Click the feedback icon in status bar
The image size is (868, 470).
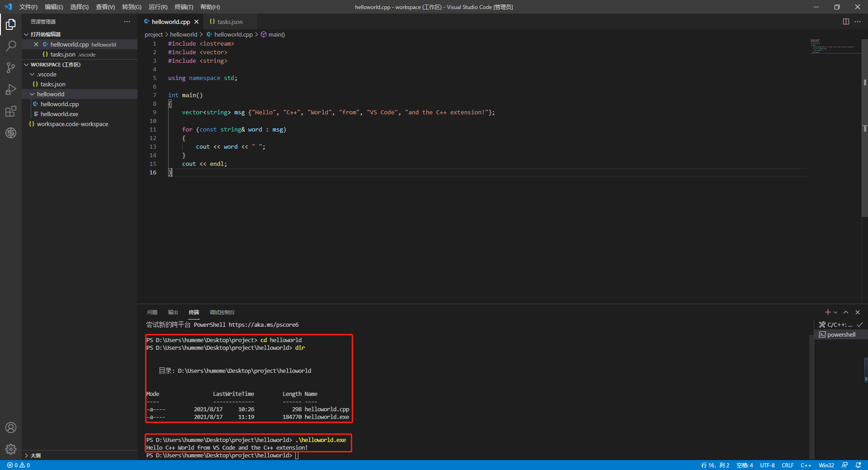pyautogui.click(x=845, y=465)
